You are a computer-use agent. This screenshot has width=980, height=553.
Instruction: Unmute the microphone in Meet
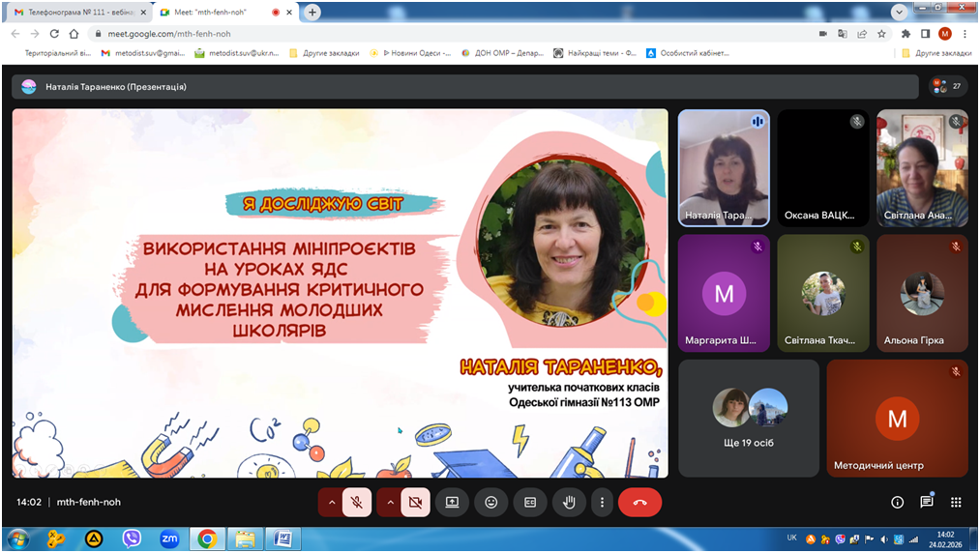click(x=357, y=503)
